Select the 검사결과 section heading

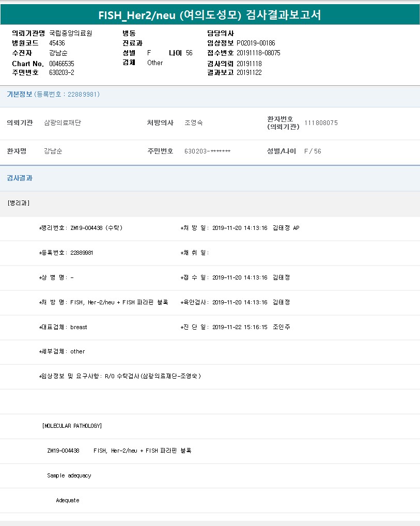click(x=20, y=178)
